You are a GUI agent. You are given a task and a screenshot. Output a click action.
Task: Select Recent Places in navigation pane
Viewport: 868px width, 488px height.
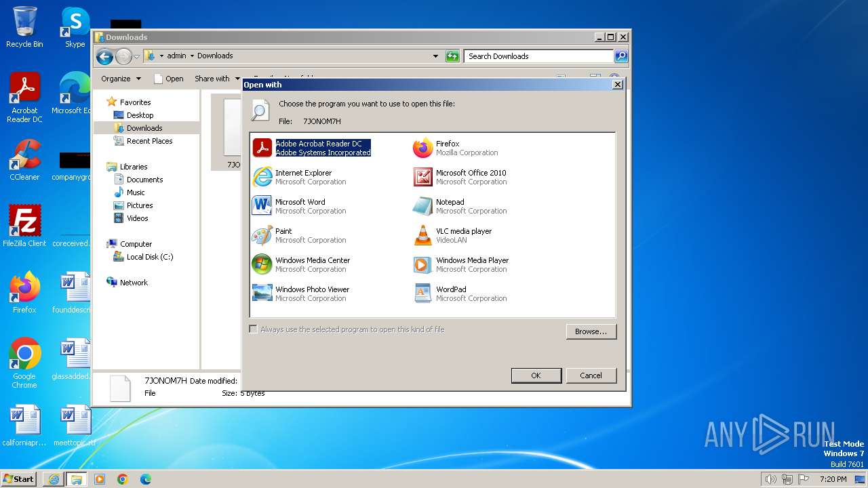click(149, 141)
